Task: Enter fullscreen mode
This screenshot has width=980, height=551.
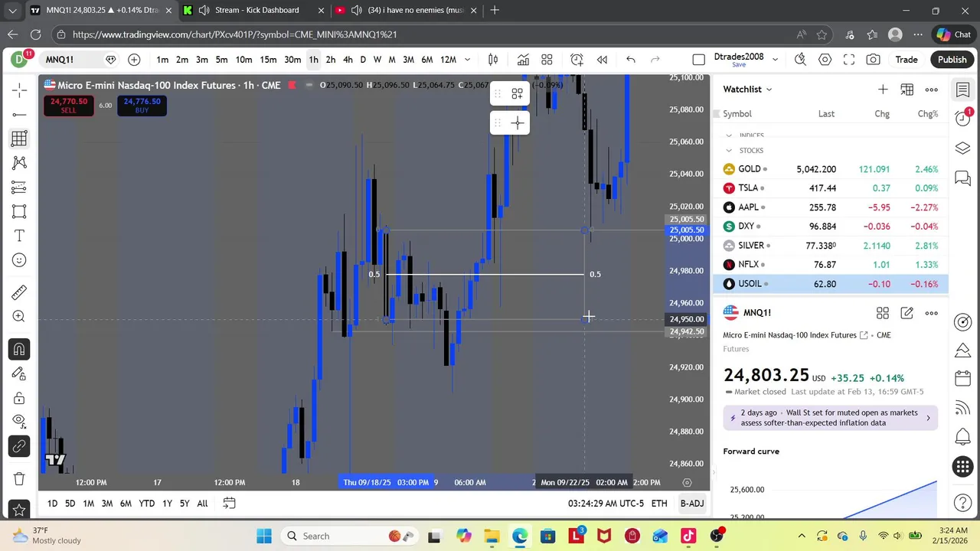Action: [849, 60]
